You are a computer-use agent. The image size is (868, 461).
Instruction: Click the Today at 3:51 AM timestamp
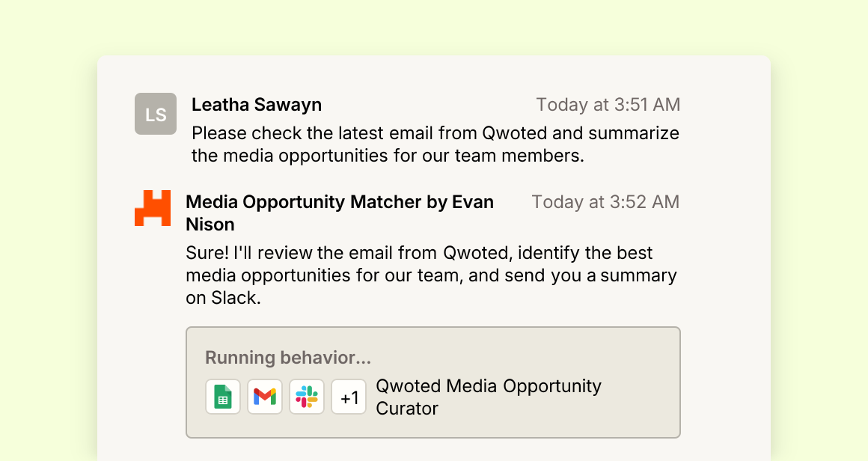coord(608,105)
